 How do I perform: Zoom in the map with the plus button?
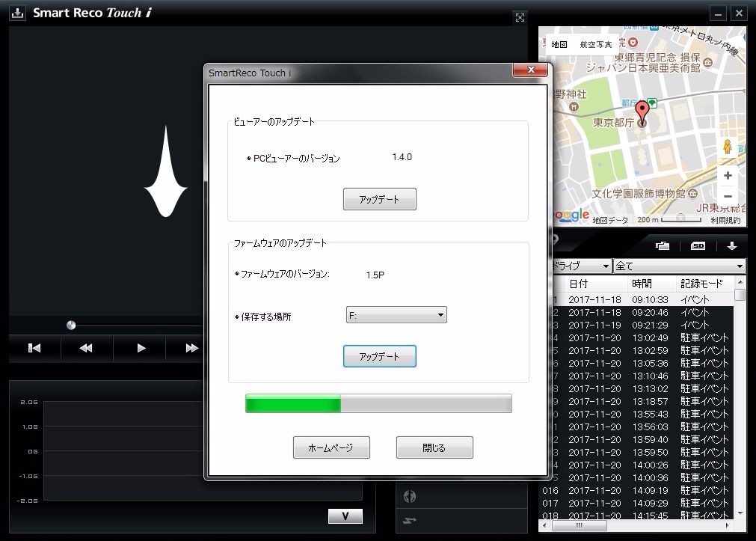(728, 175)
